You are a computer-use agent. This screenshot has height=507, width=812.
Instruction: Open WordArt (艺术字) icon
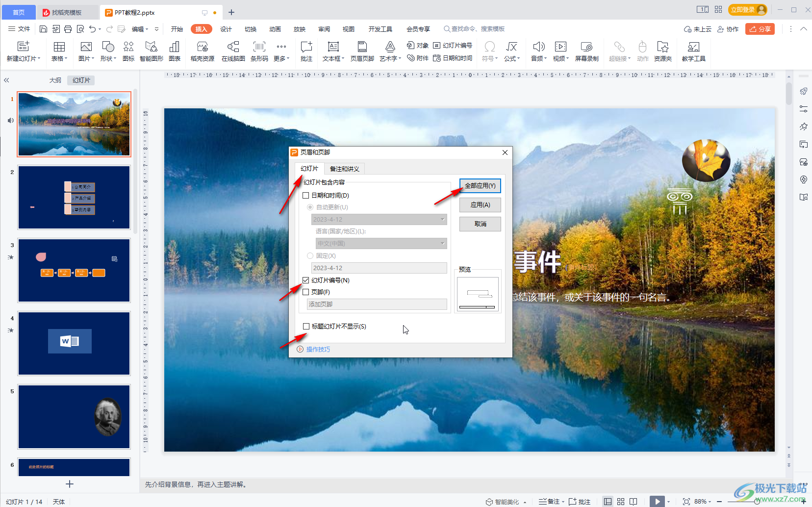click(x=390, y=47)
